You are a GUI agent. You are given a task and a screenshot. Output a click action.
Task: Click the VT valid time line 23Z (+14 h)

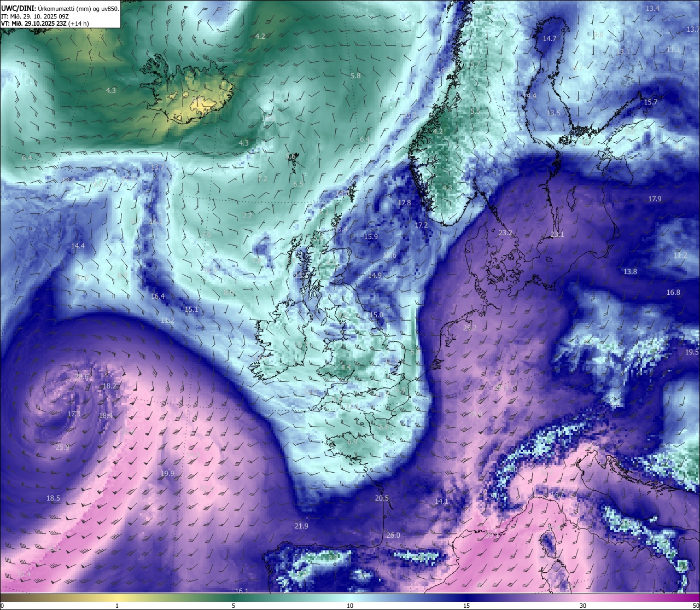click(45, 24)
